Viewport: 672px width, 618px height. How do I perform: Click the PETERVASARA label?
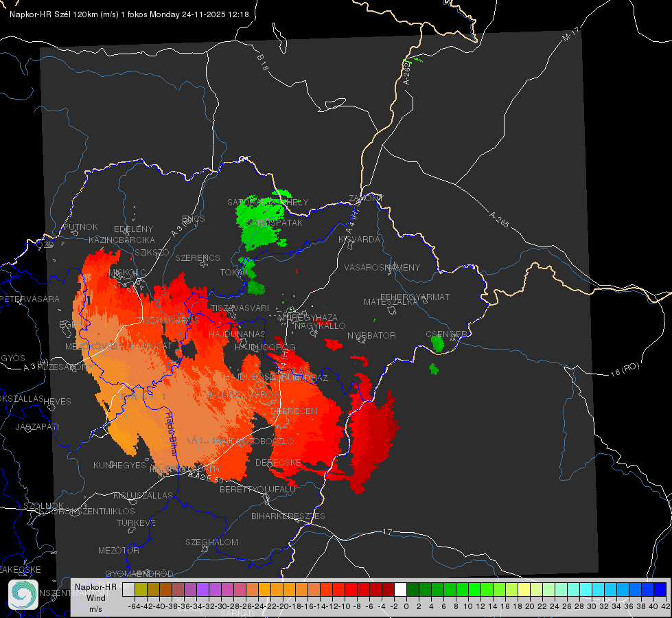pos(30,299)
